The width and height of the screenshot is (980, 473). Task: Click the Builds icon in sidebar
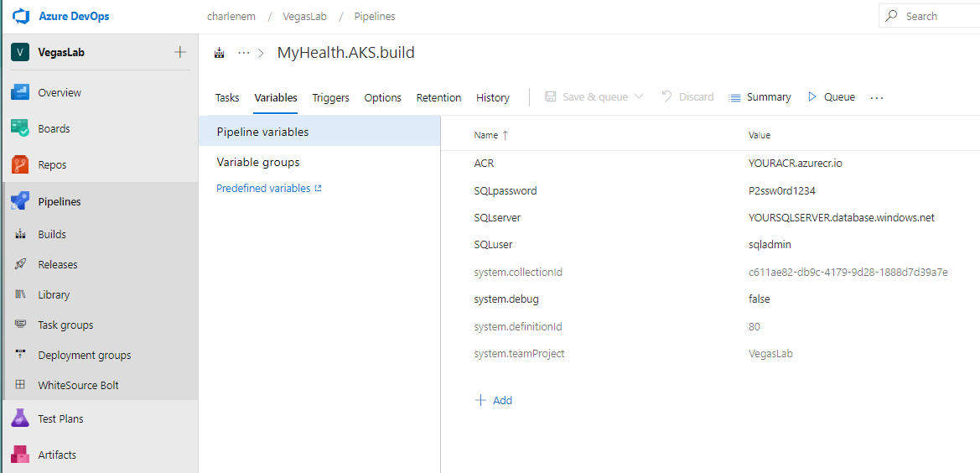pyautogui.click(x=20, y=234)
